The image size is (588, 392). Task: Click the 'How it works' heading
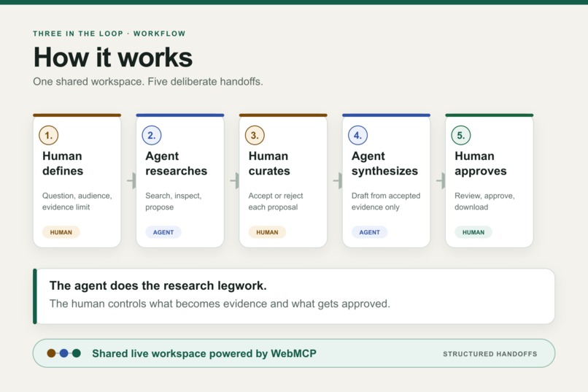click(x=113, y=58)
